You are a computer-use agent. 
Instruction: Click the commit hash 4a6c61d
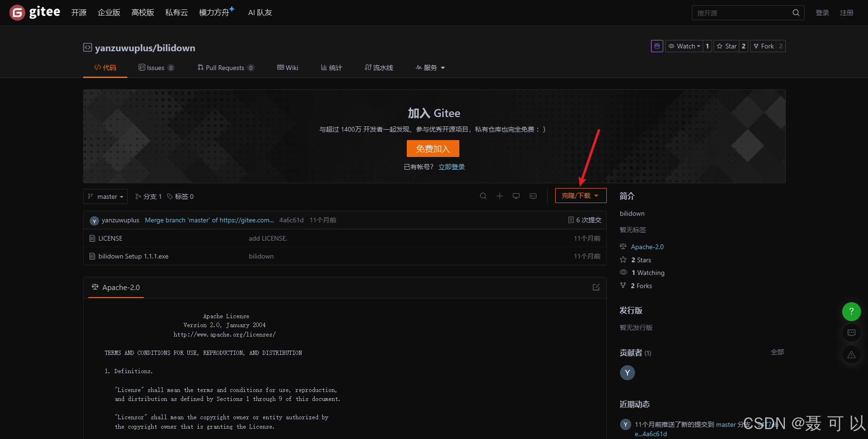coord(292,220)
